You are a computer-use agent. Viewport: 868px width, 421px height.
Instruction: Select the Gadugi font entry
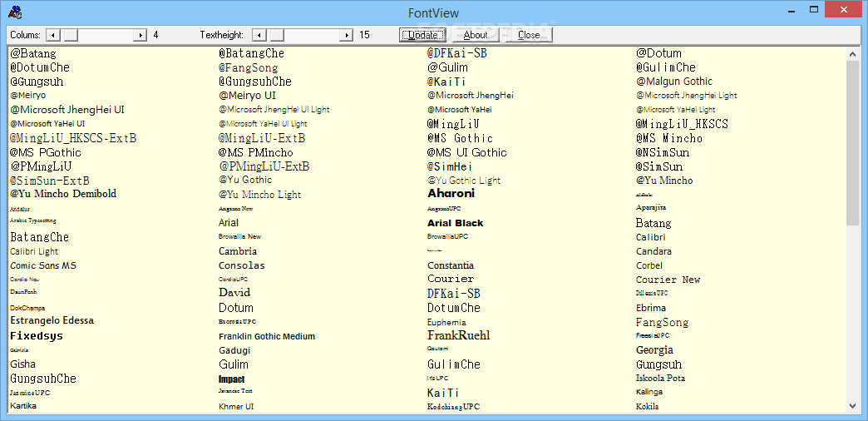point(234,350)
